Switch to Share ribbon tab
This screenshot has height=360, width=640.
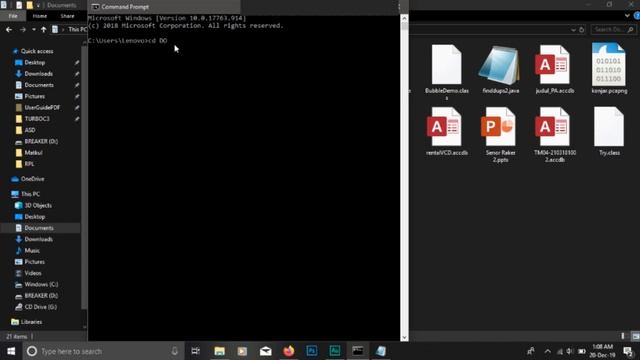point(67,16)
